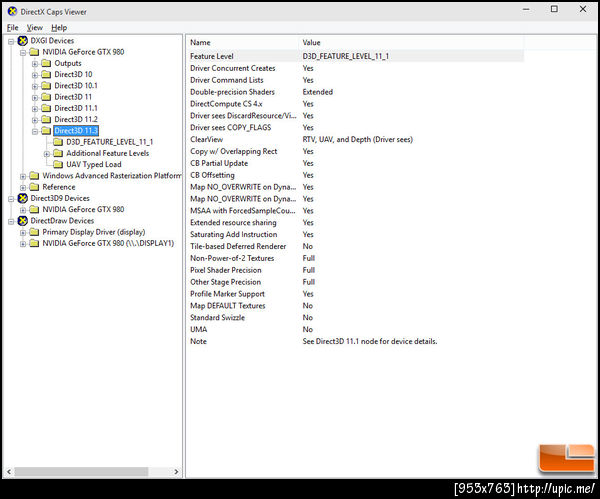
Task: Expand the Direct3D 11.2 node
Action: (x=35, y=120)
